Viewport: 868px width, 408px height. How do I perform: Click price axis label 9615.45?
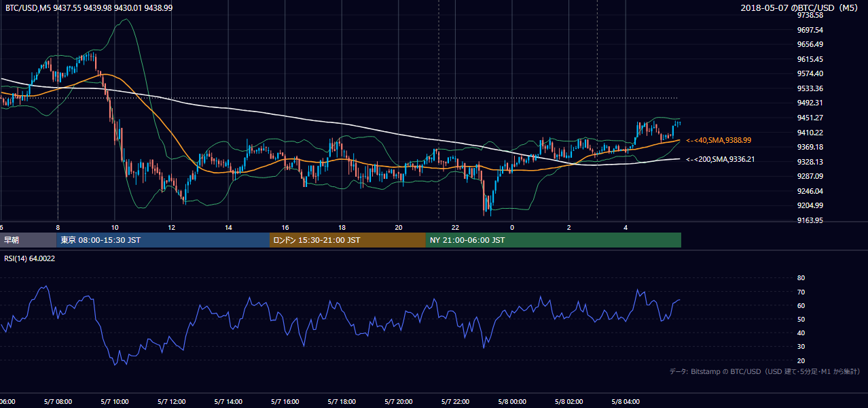click(810, 59)
